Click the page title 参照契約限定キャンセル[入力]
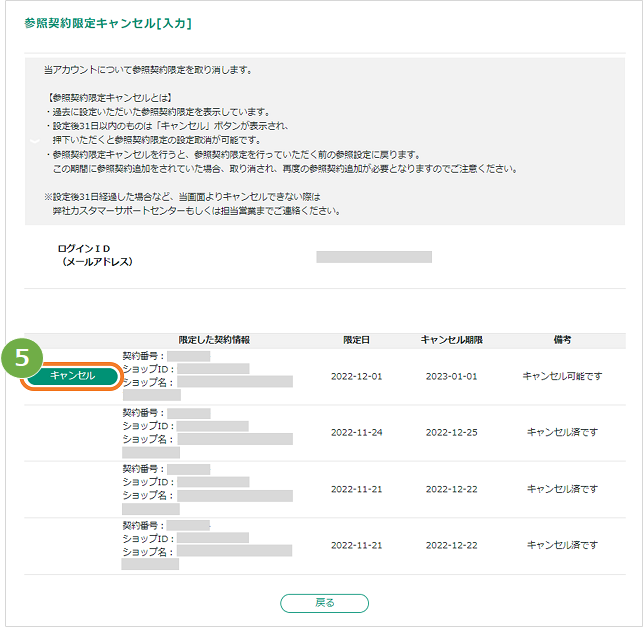The width and height of the screenshot is (643, 627). coord(108,23)
